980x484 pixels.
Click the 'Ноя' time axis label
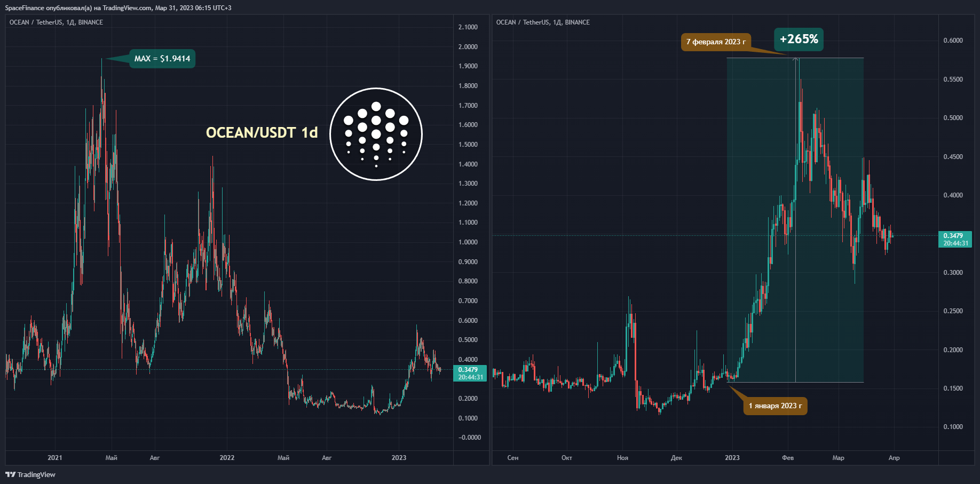622,458
